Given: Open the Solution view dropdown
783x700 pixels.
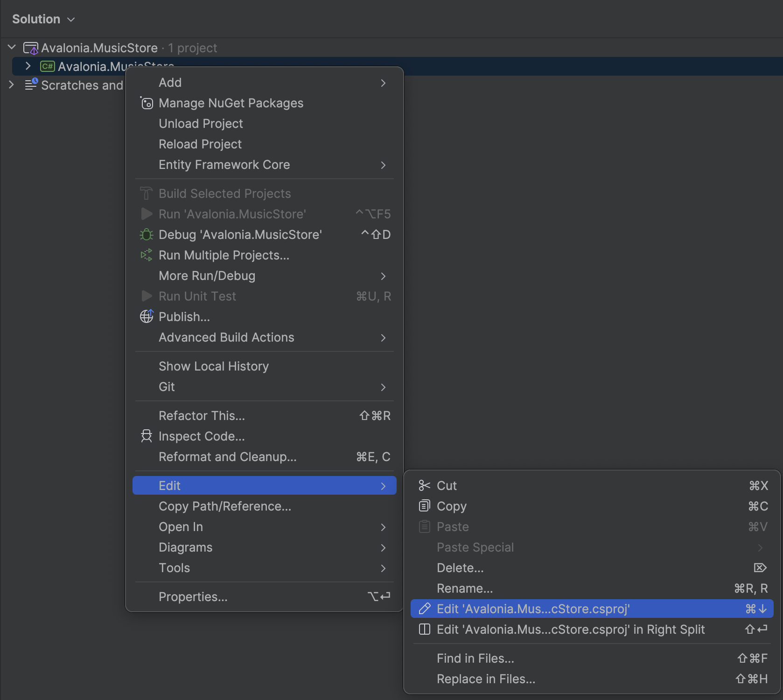Looking at the screenshot, I should (x=43, y=19).
